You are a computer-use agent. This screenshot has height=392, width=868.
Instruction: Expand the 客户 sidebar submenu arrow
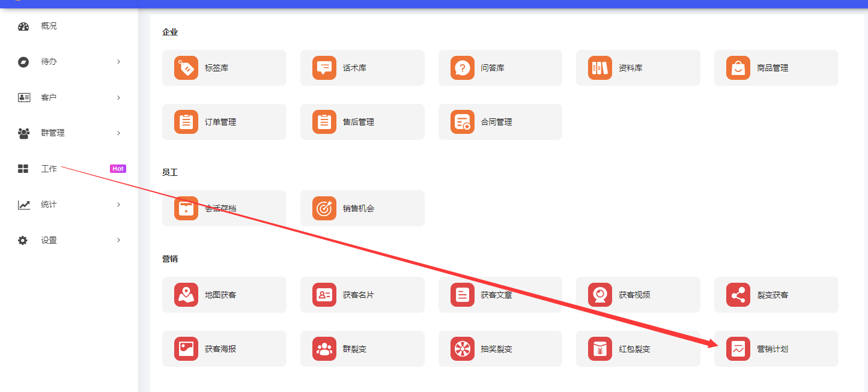(x=118, y=97)
